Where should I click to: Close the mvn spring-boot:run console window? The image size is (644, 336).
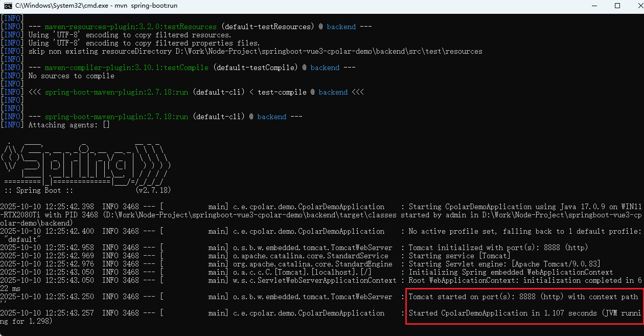637,6
